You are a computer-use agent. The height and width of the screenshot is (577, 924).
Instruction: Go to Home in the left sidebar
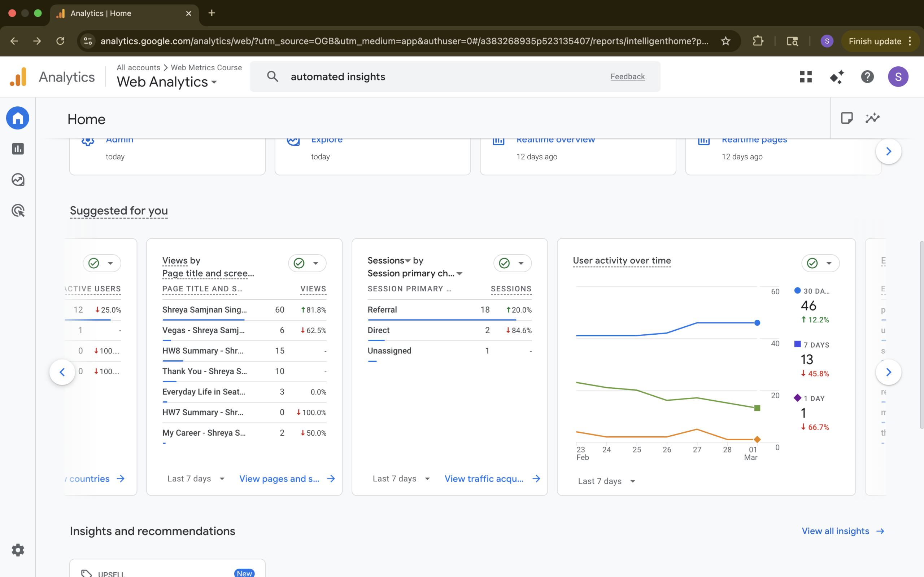[x=18, y=118]
